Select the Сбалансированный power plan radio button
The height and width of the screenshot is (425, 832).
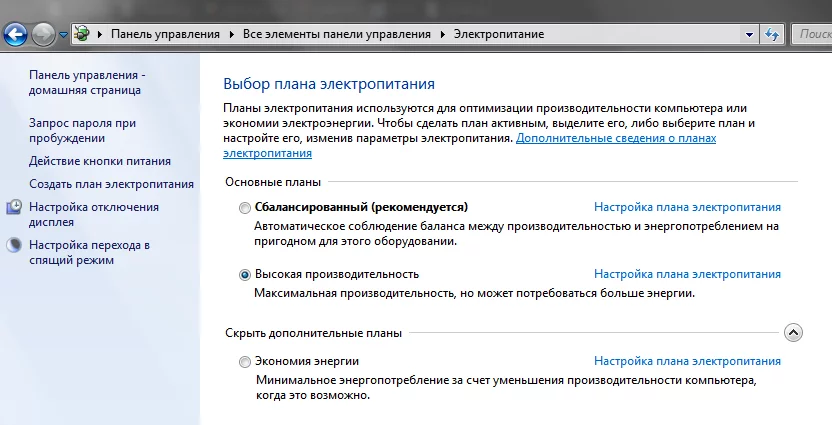(246, 208)
